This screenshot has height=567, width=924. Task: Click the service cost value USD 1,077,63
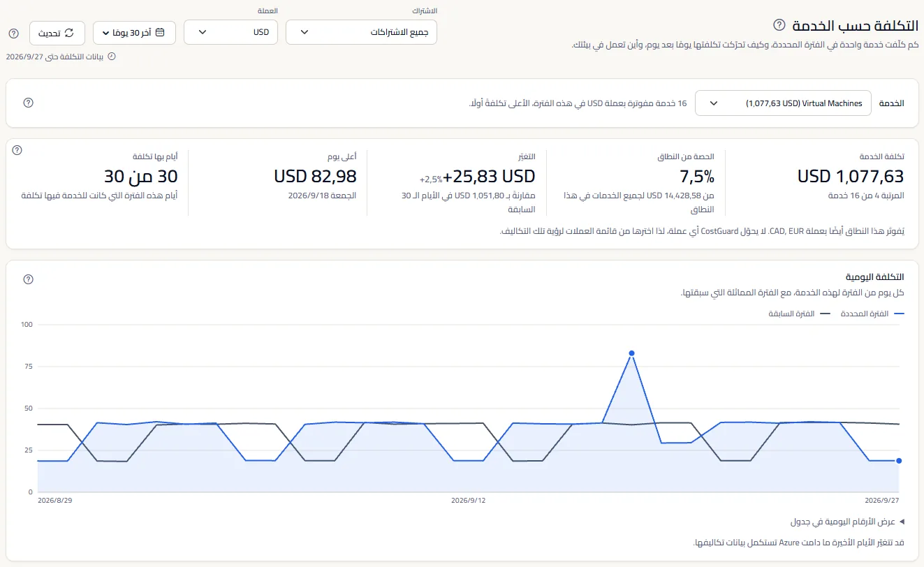click(x=851, y=176)
